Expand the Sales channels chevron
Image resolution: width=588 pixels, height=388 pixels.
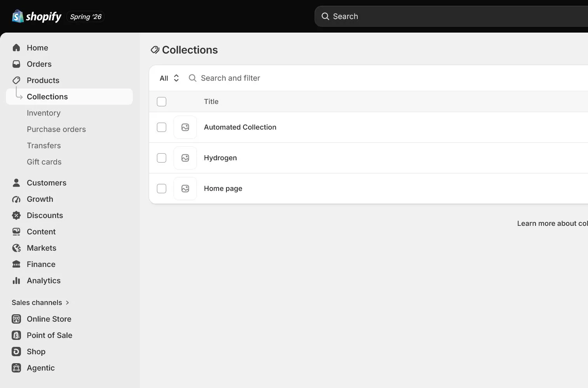pos(67,303)
